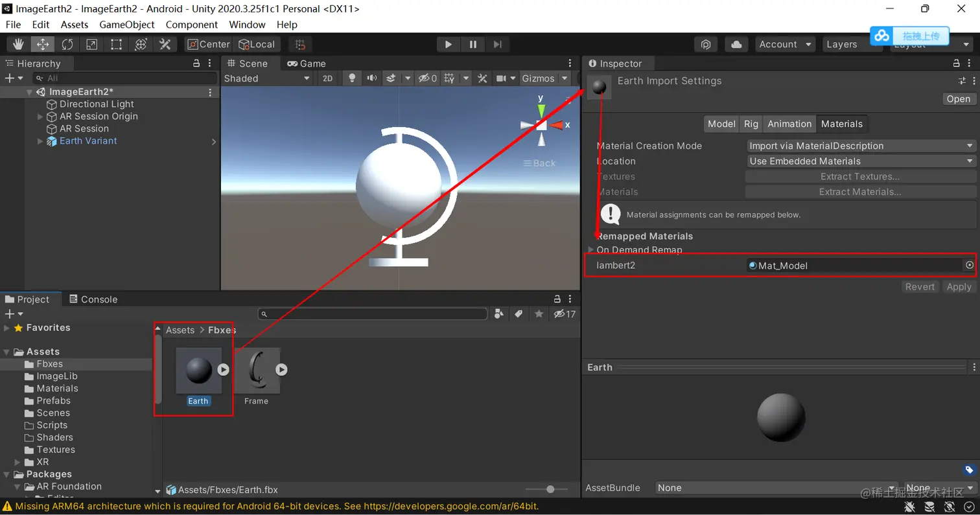Open the Hierarchy create plus menu
This screenshot has width=980, height=515.
(x=13, y=78)
